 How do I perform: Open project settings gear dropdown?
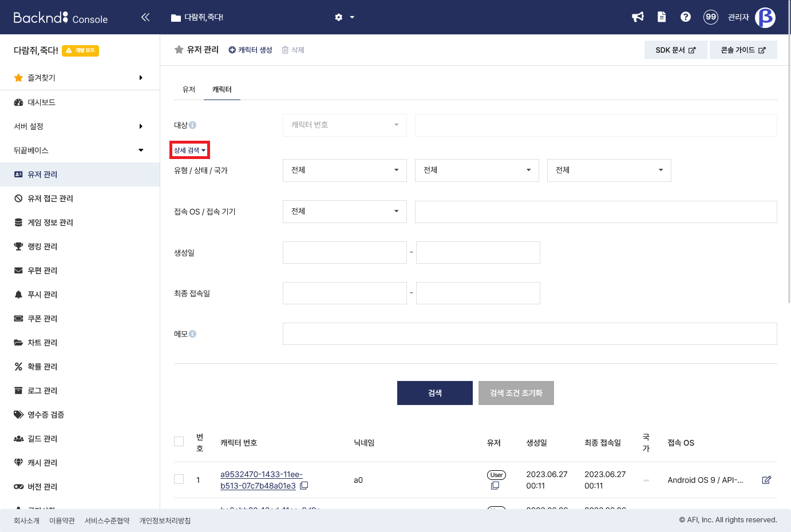coord(345,17)
